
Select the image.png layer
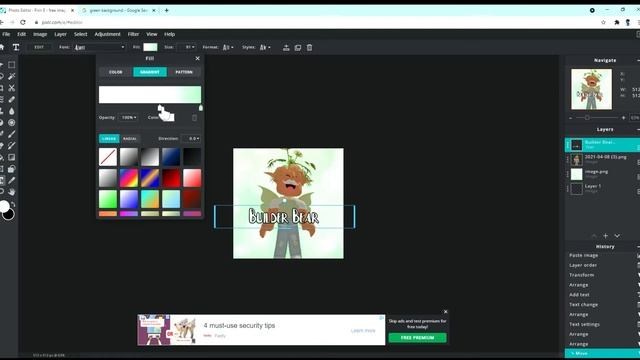pyautogui.click(x=602, y=174)
